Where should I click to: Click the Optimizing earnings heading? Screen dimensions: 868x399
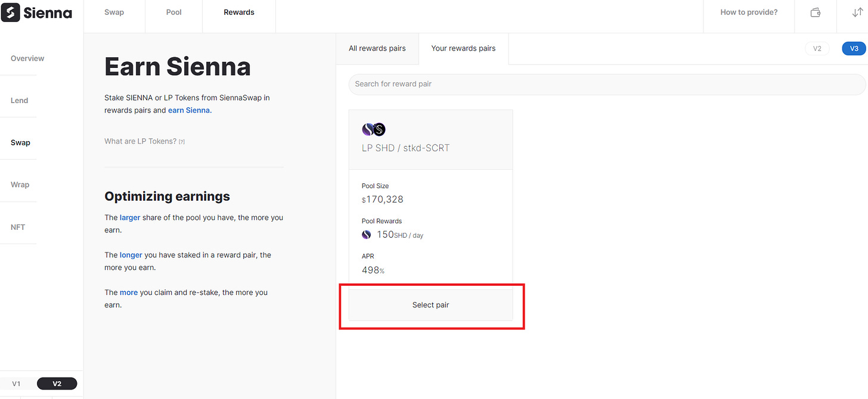(x=167, y=197)
